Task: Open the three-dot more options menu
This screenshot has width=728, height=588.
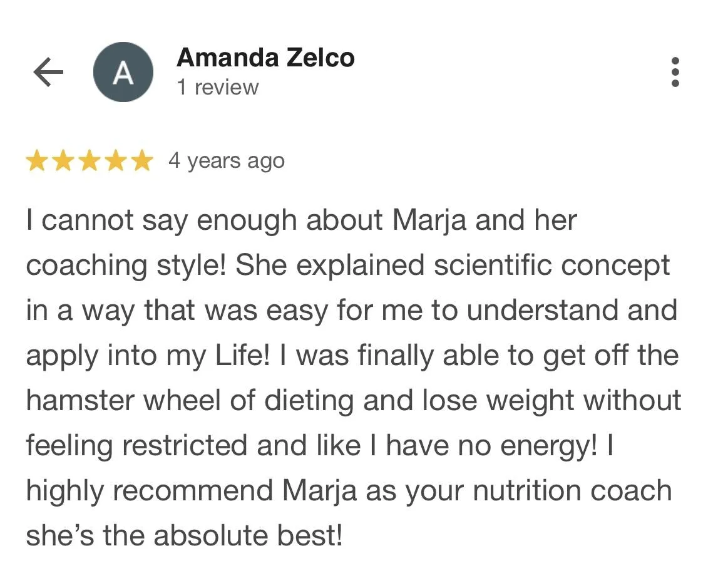Action: (x=675, y=72)
